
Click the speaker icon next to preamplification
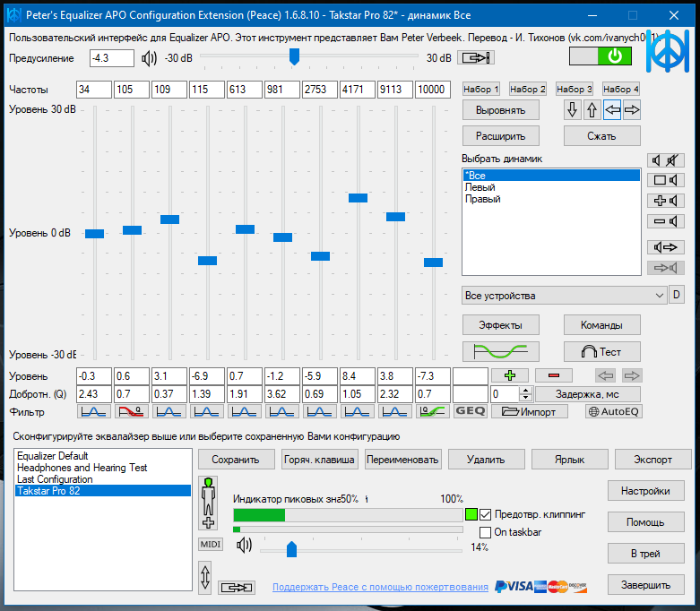pyautogui.click(x=149, y=58)
